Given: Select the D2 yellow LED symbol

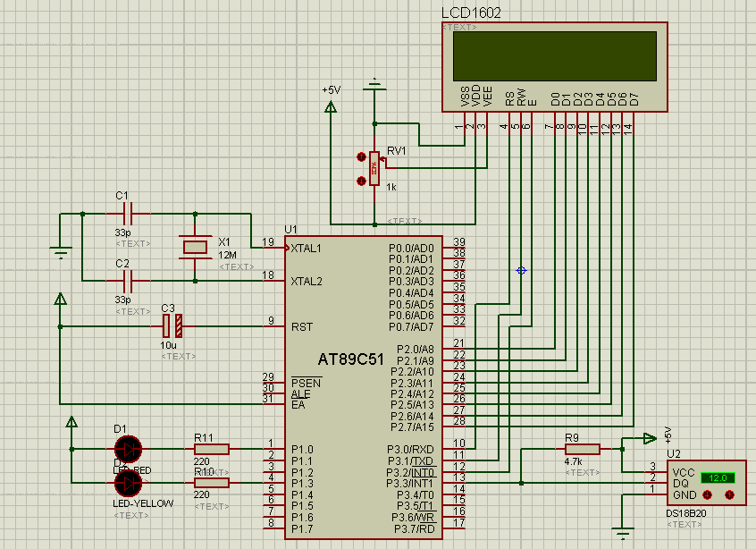Looking at the screenshot, I should [x=129, y=483].
